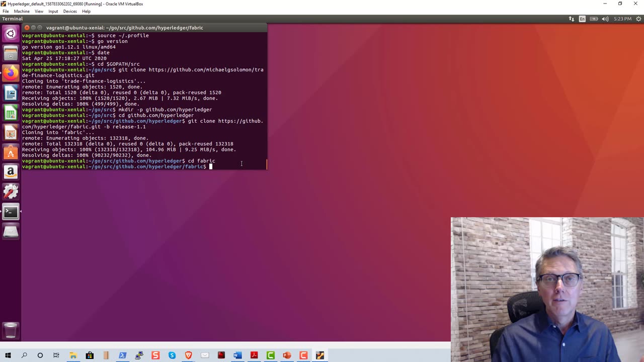
Task: Open VirtualBox Machine menu
Action: pos(22,11)
